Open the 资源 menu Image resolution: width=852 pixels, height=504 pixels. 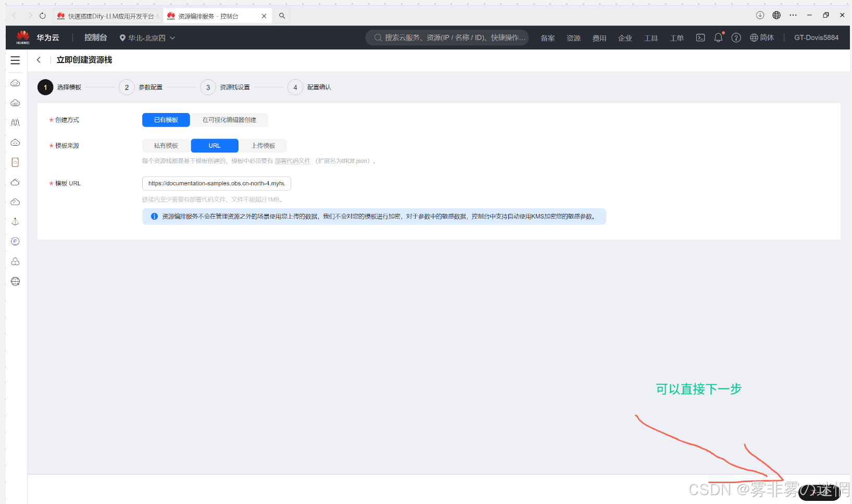574,38
